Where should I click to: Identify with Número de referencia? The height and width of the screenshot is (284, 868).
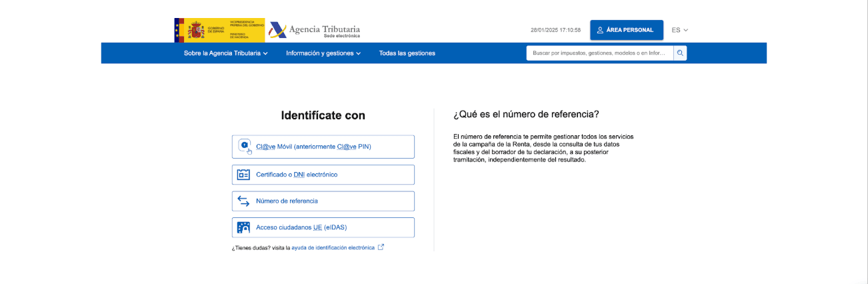point(323,201)
